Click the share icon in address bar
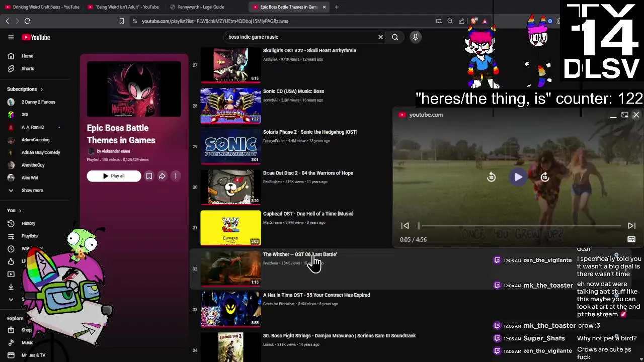 pyautogui.click(x=461, y=21)
